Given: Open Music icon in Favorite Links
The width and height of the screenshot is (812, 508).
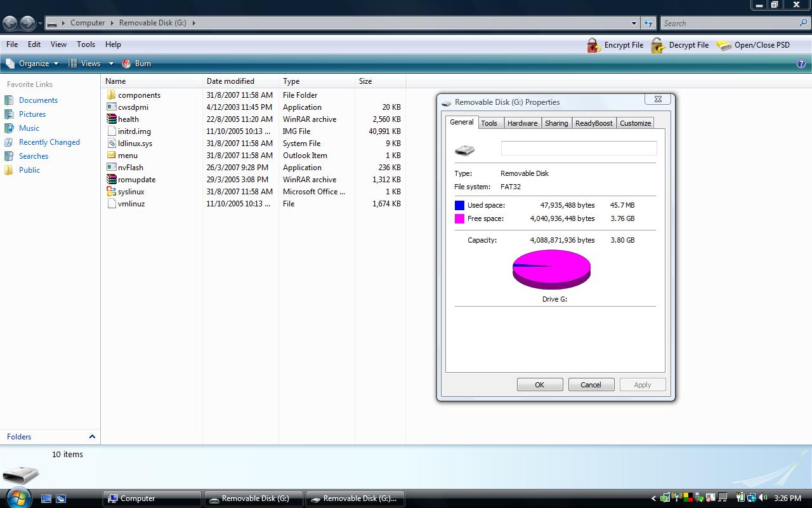Looking at the screenshot, I should [9, 128].
